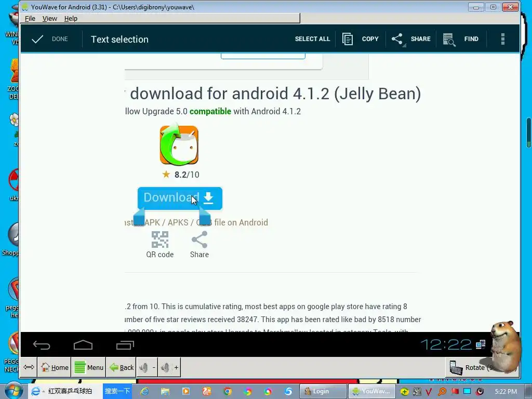Image resolution: width=532 pixels, height=399 pixels.
Task: Open File Explorer folder icon in taskbar
Action: click(165, 392)
